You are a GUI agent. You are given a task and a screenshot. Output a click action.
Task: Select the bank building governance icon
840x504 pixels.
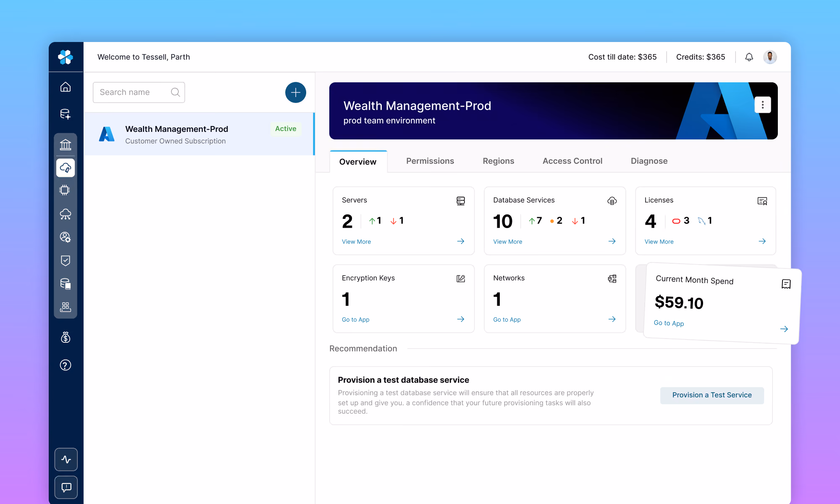click(66, 145)
